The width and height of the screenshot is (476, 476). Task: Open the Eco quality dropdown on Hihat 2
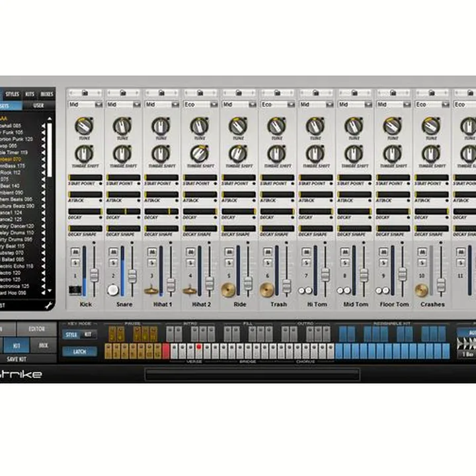[201, 104]
